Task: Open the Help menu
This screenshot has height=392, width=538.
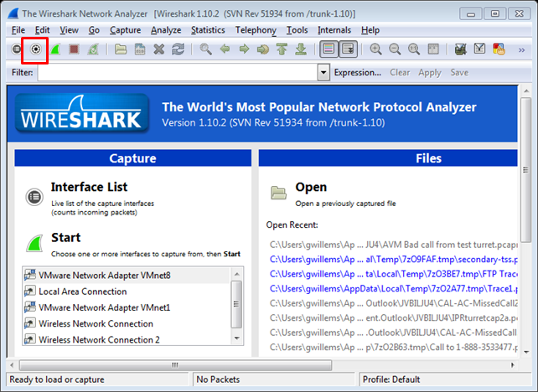Action: coord(370,30)
